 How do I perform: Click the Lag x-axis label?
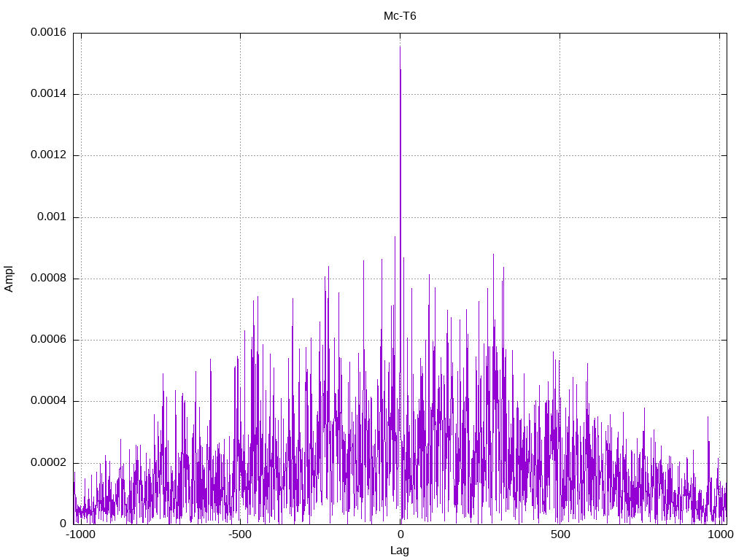[399, 551]
